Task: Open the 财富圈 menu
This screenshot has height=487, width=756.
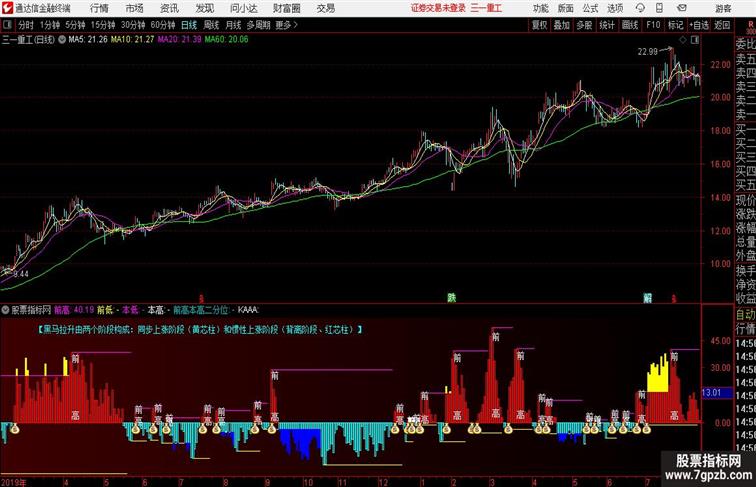Action: [x=286, y=8]
